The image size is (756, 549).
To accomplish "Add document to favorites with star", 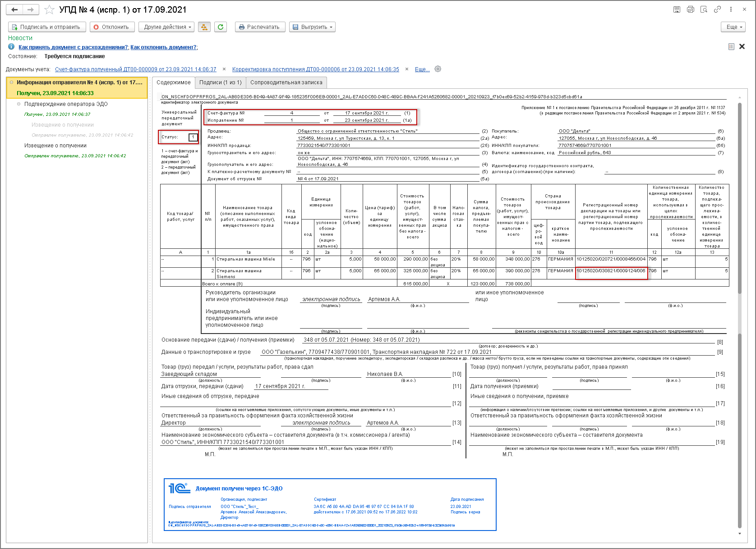I will pos(49,9).
